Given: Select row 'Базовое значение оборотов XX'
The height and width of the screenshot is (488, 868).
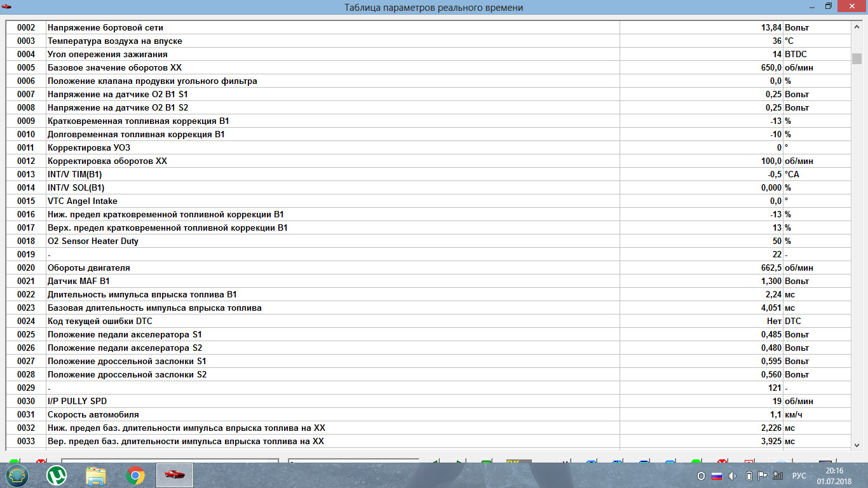Looking at the screenshot, I should coord(428,68).
